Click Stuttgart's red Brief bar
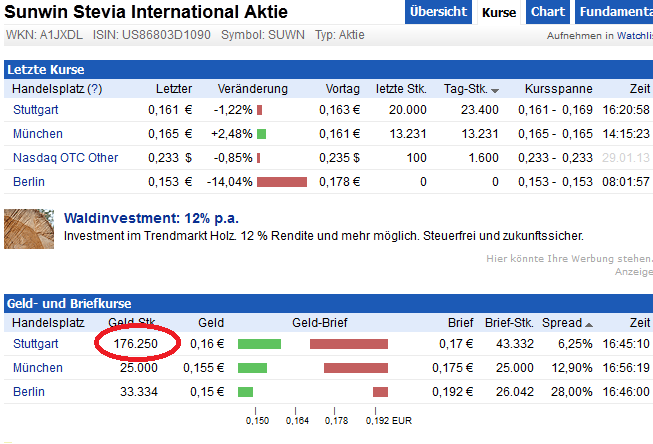The image size is (653, 444). tap(348, 344)
